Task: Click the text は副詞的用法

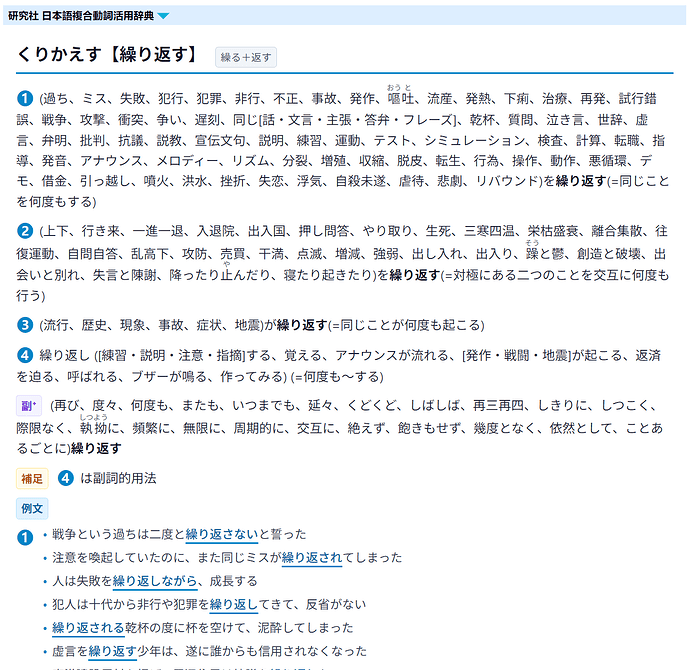Action: tap(118, 478)
